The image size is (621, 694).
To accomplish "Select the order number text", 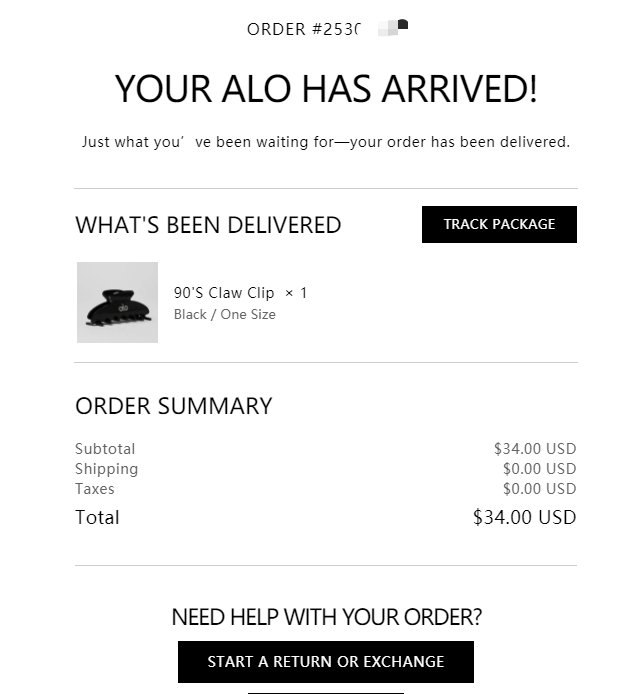I will click(303, 29).
